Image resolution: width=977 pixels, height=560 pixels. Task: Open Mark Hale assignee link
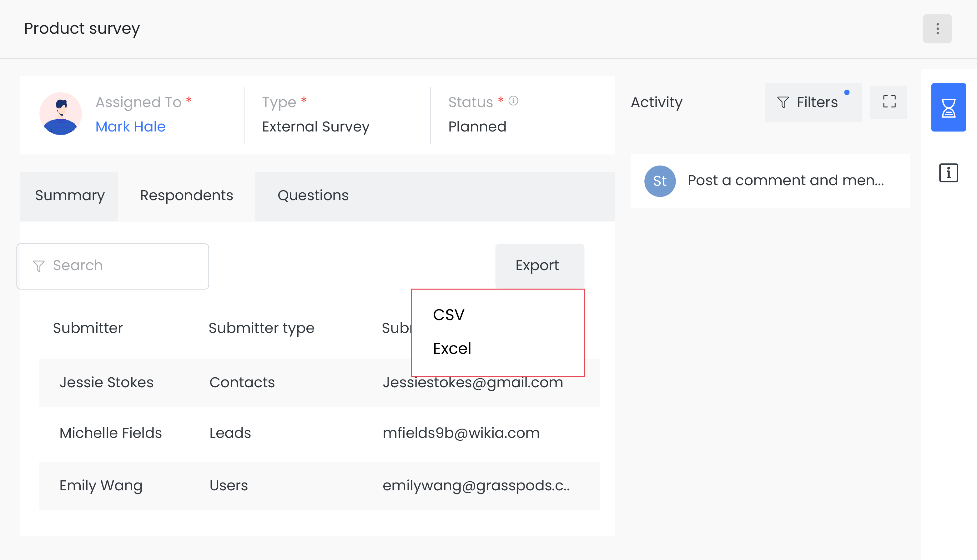click(130, 126)
